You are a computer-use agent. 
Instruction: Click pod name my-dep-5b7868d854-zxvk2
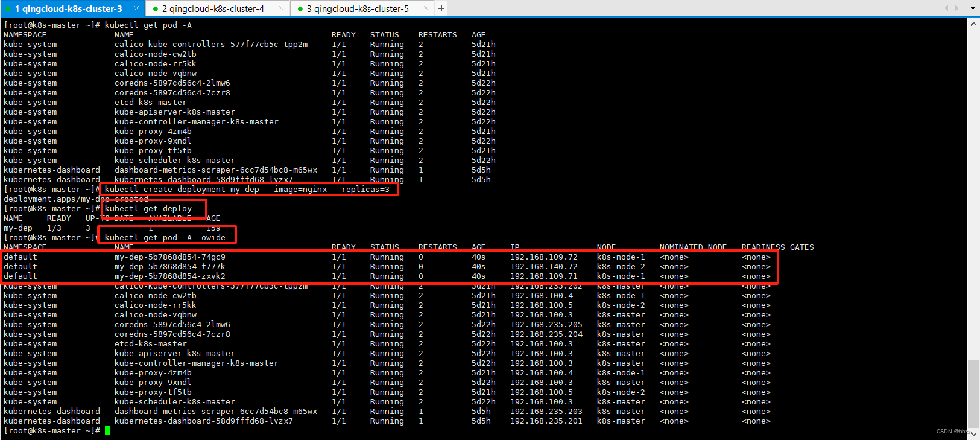[x=170, y=276]
